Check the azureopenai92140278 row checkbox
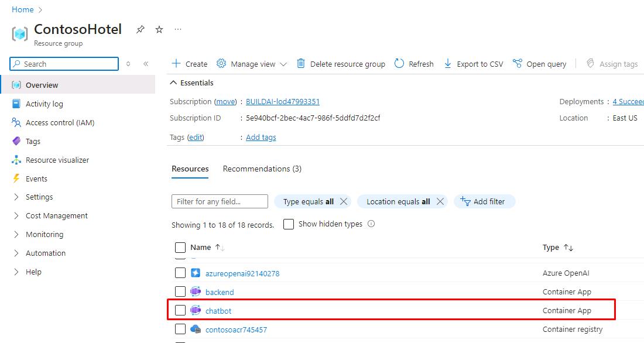This screenshot has height=343, width=644. click(x=180, y=273)
